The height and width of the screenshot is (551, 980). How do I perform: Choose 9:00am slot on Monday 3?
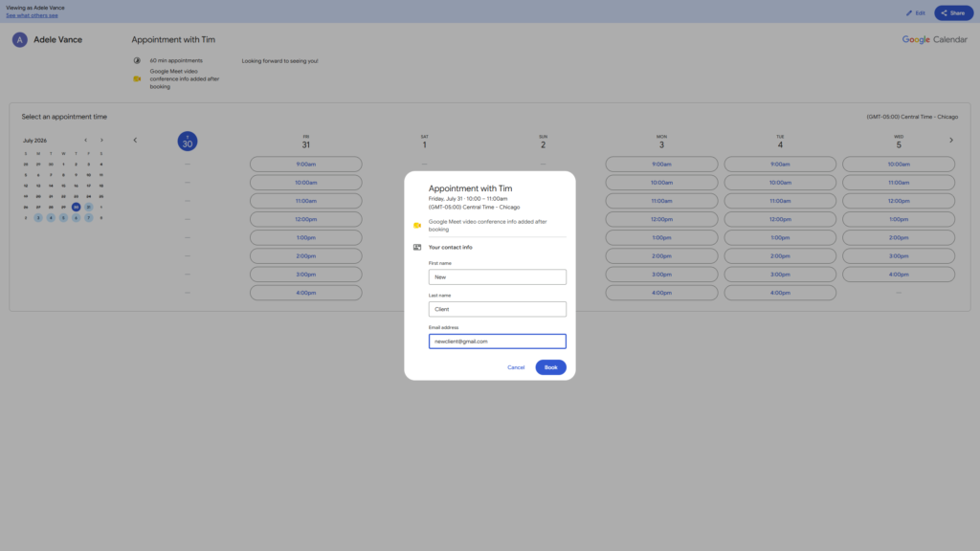click(661, 165)
